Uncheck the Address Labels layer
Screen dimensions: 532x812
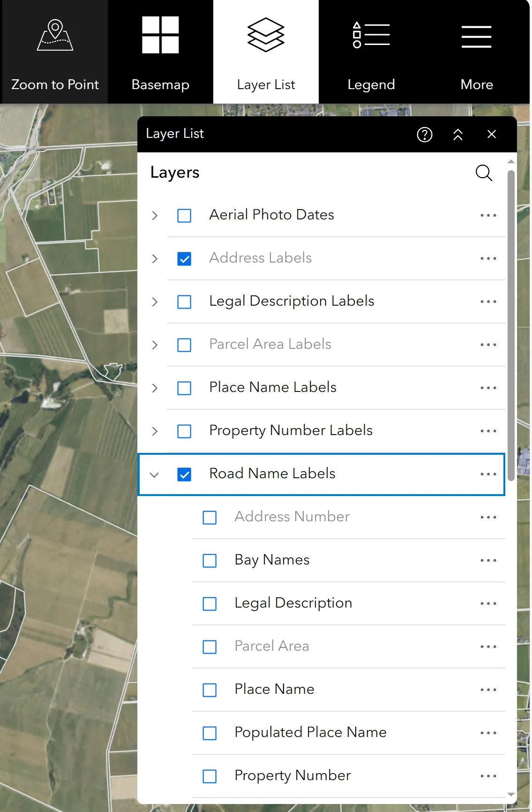coord(184,259)
